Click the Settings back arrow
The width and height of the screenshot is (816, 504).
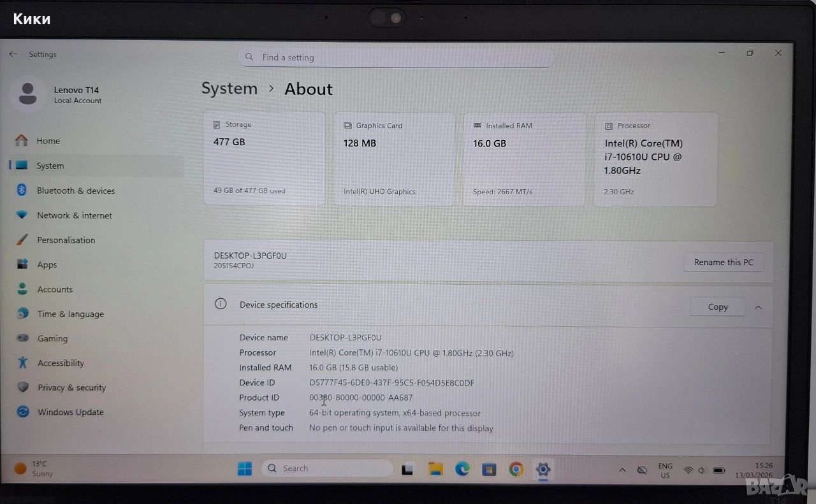click(x=13, y=54)
